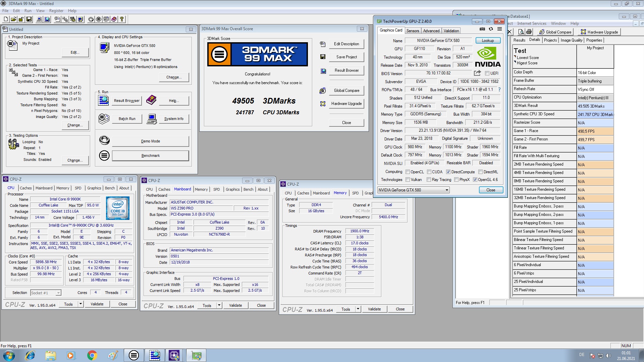Click Hardware Upgrade in Result Browser toolbar
Image resolution: width=644 pixels, height=362 pixels.
click(599, 32)
